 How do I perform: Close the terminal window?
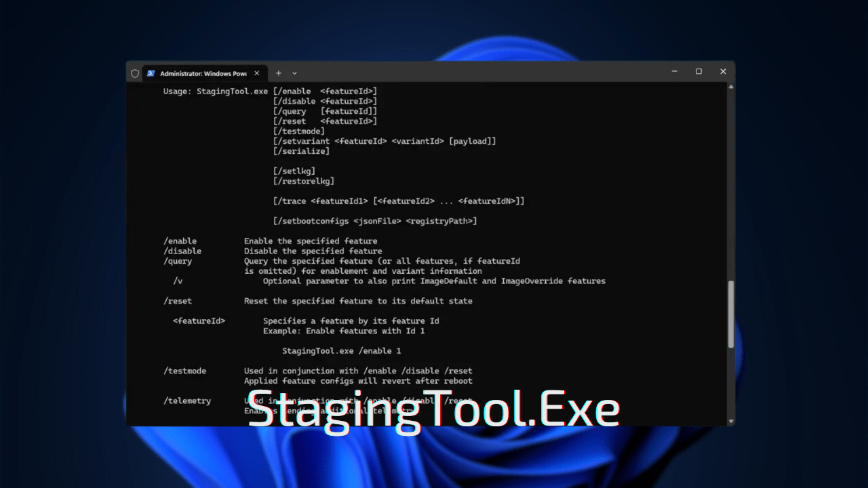[723, 71]
